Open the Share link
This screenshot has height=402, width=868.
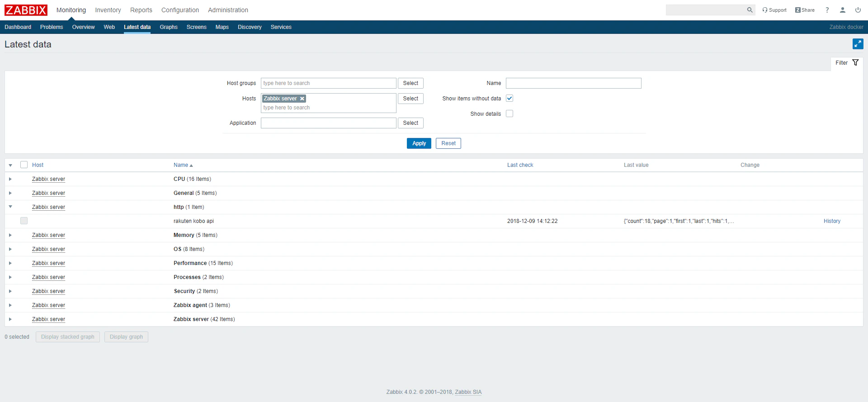tap(805, 10)
